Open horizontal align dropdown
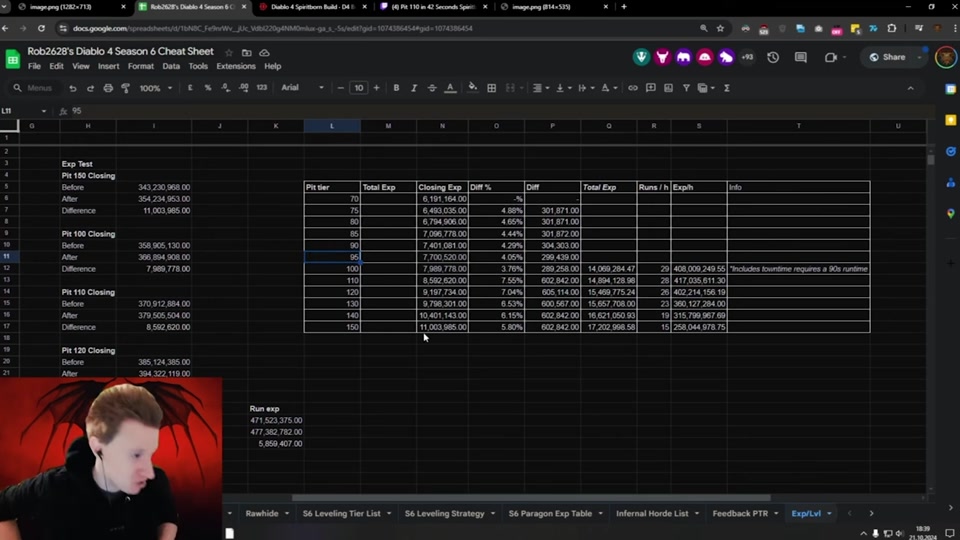The width and height of the screenshot is (960, 540). pos(541,88)
